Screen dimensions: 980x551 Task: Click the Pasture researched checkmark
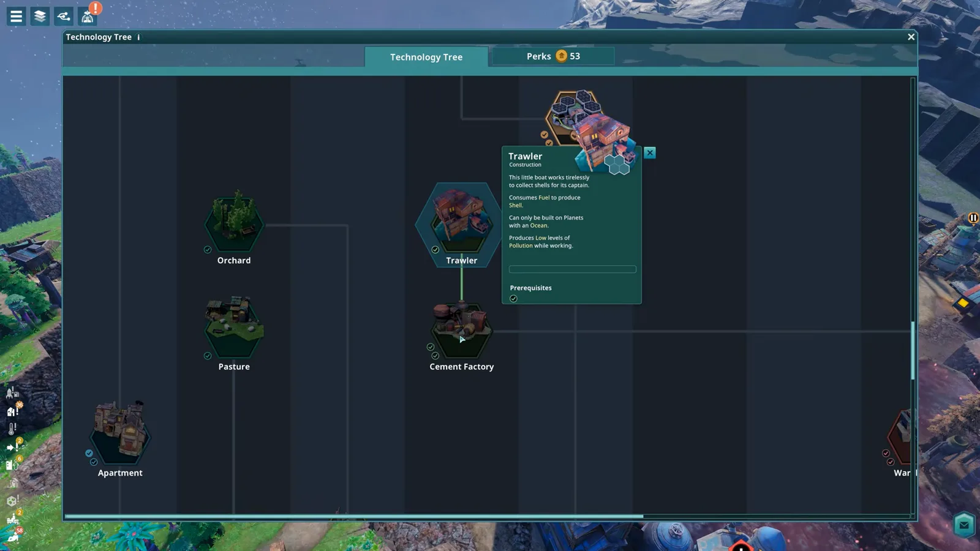(x=208, y=356)
